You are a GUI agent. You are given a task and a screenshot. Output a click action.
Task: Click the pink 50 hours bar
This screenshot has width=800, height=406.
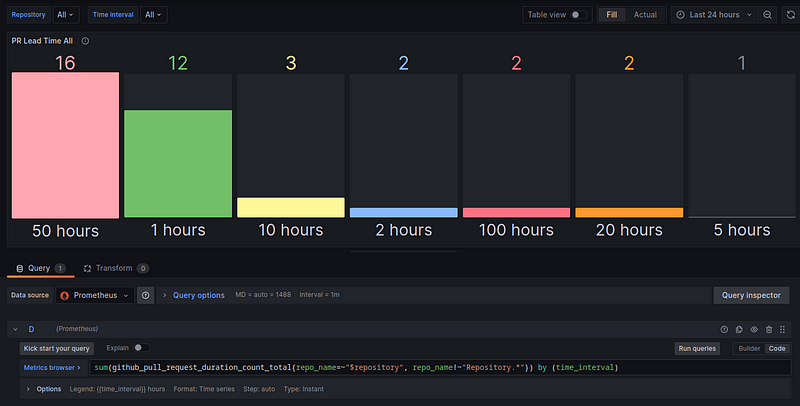(x=65, y=145)
